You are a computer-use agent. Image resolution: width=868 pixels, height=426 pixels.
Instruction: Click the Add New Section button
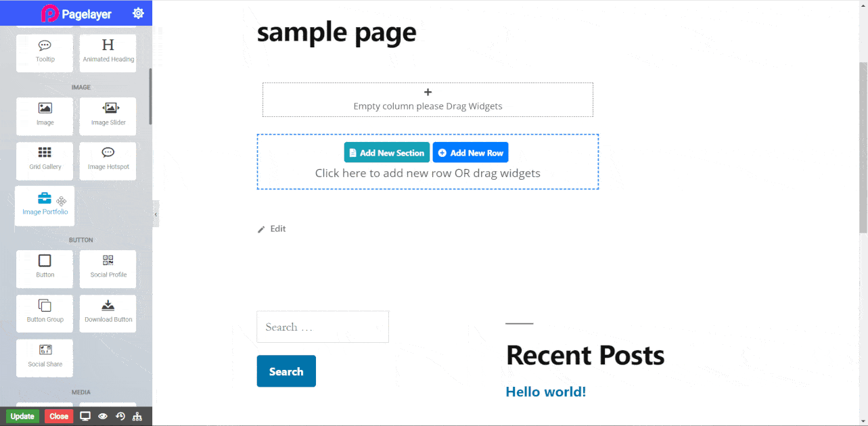coord(386,152)
